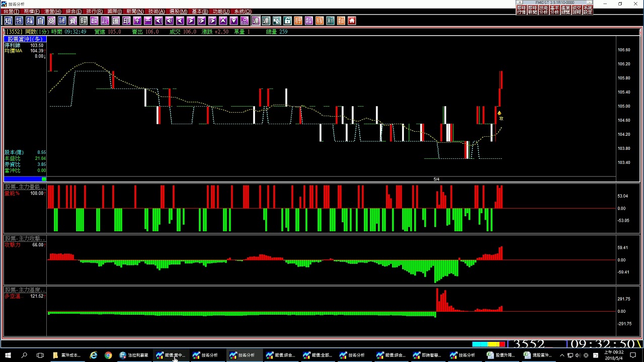Select the 商 toolbar icon

51,21
